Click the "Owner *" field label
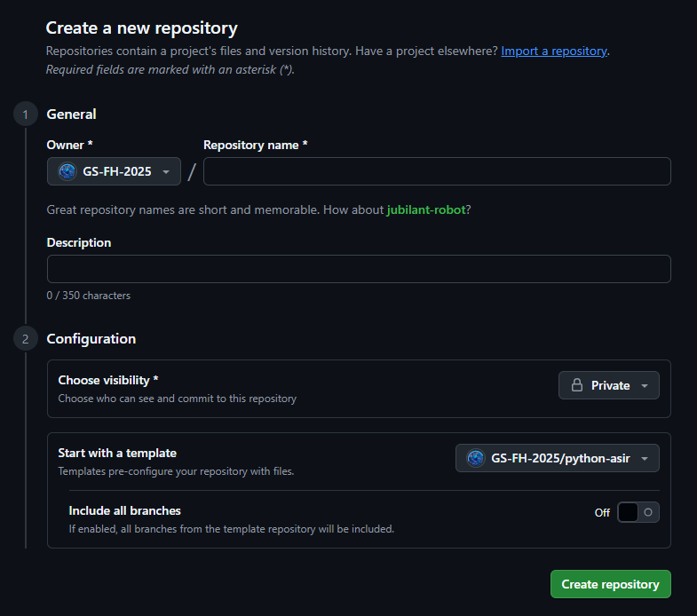This screenshot has height=616, width=697. 70,145
